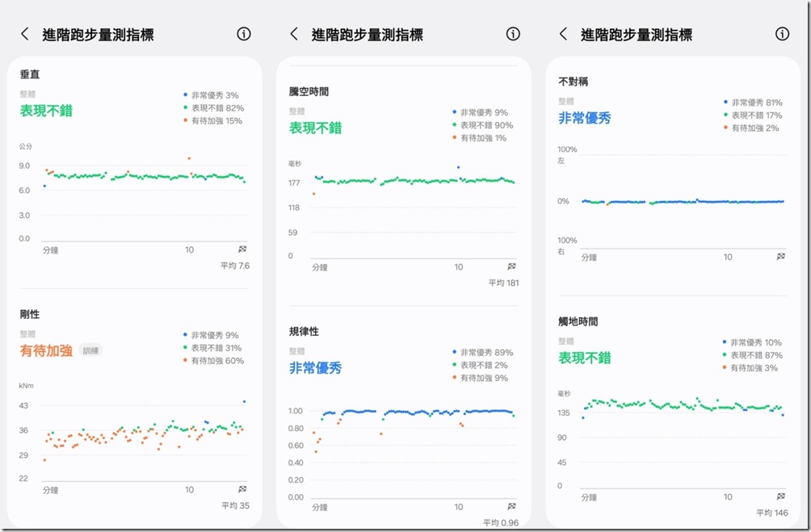
Task: Tap the orange 有待加強 rating under 剛性
Action: point(46,350)
